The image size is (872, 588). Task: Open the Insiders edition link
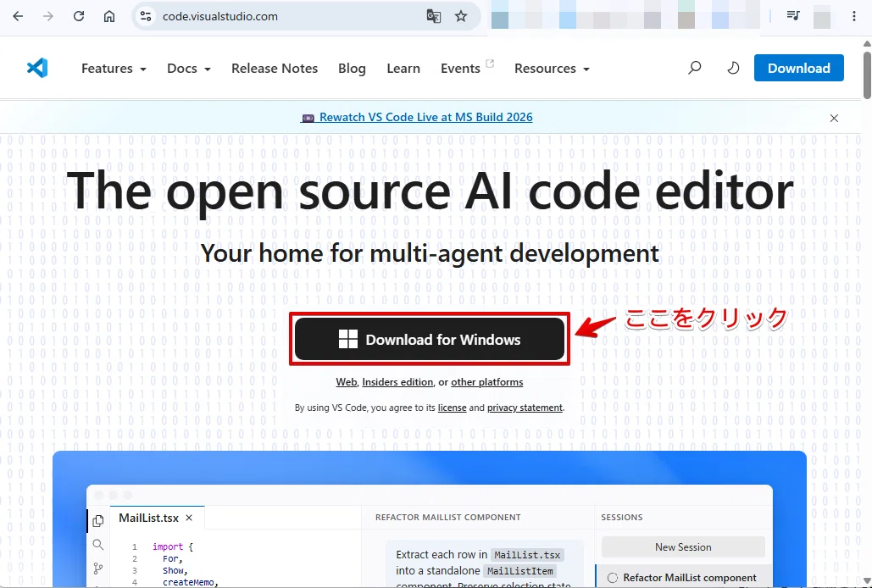[397, 382]
